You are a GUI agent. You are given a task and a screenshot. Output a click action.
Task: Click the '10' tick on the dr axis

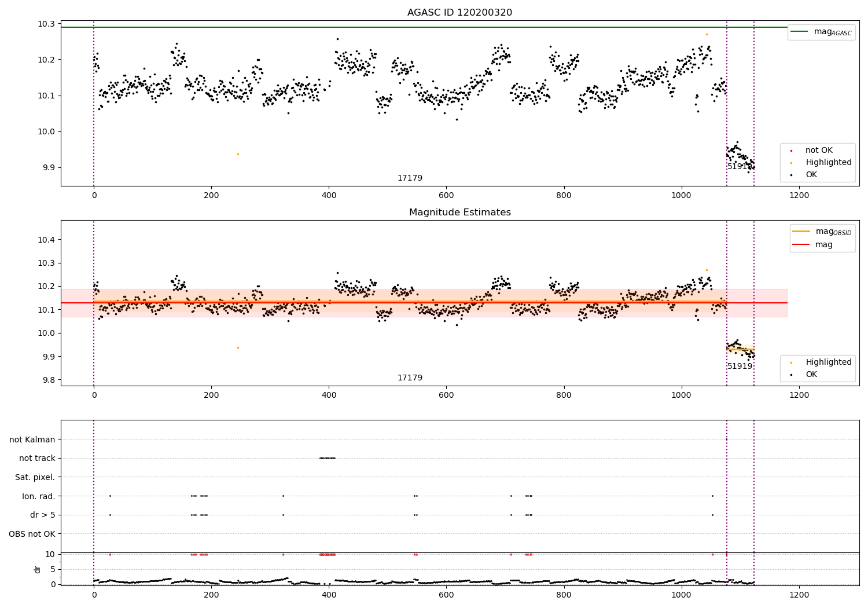[x=50, y=555]
